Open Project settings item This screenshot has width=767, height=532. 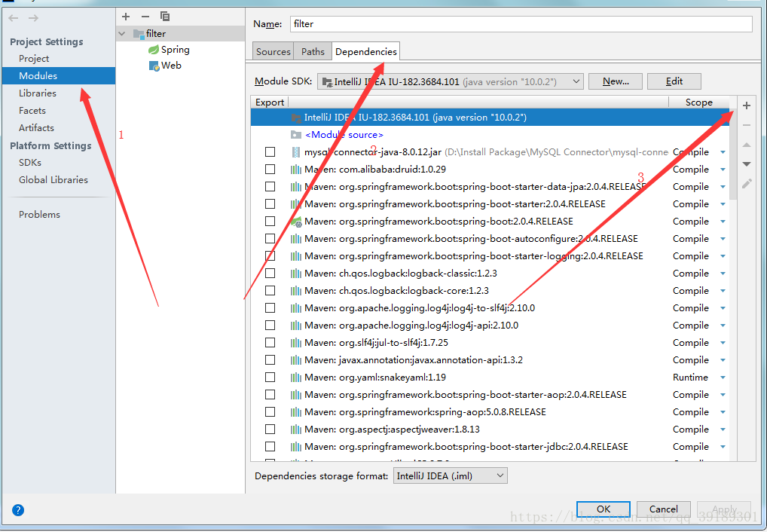point(34,59)
